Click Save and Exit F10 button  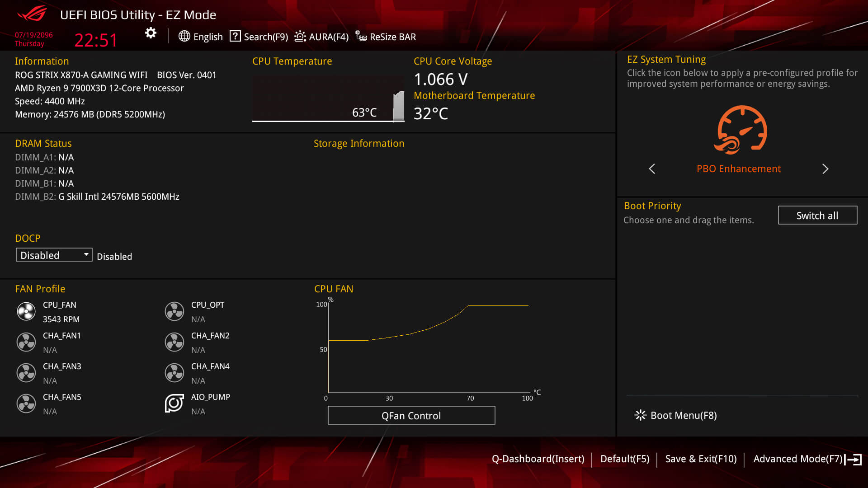tap(701, 459)
